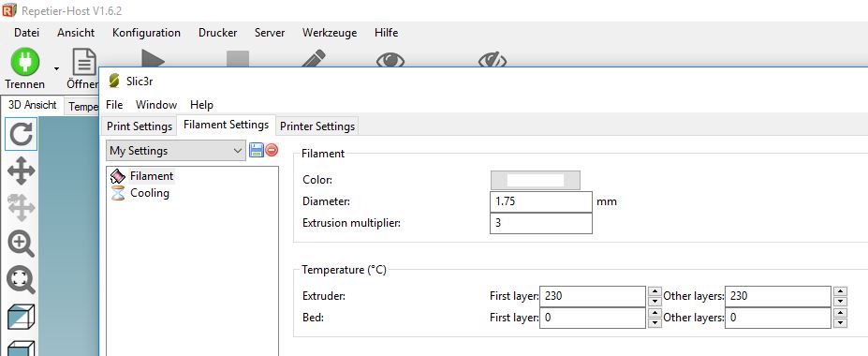
Task: Open the Slic3r File menu
Action: coord(114,105)
